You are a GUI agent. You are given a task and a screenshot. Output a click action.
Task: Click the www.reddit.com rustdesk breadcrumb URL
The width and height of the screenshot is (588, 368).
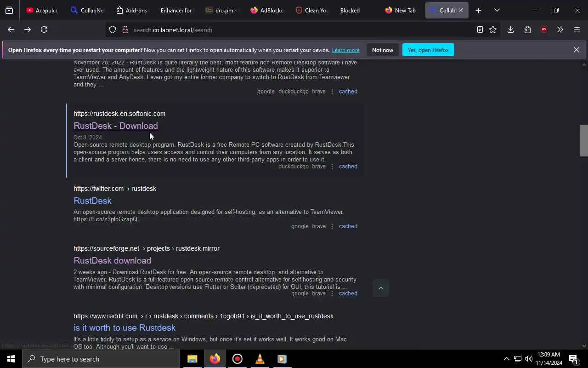[x=204, y=316]
